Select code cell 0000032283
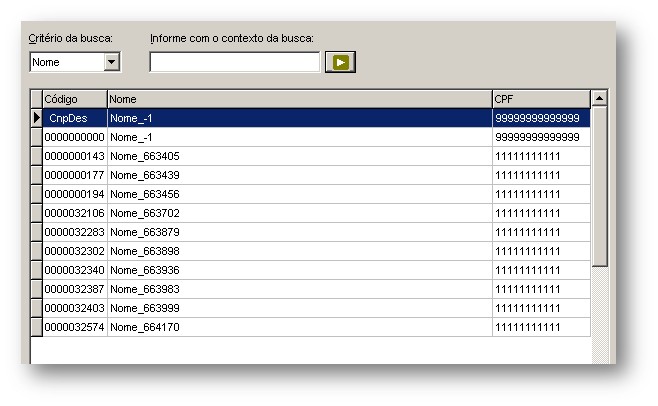This screenshot has height=406, width=658. click(x=75, y=232)
